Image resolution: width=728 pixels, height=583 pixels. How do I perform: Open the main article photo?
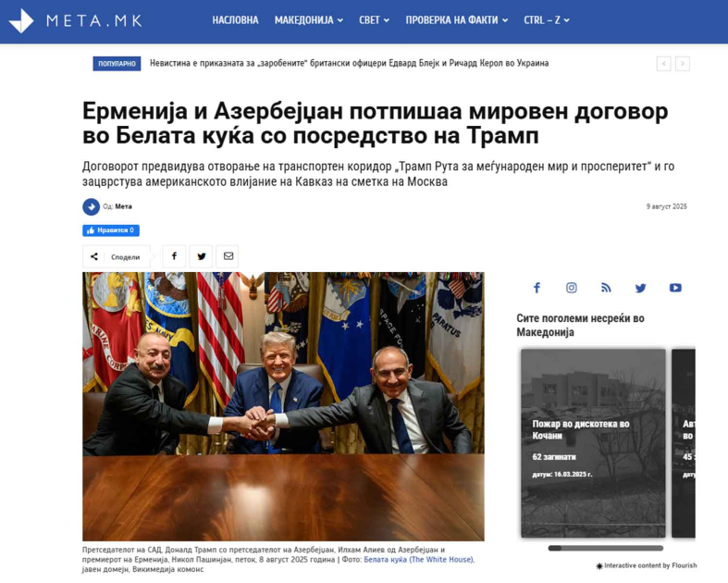[x=283, y=406]
